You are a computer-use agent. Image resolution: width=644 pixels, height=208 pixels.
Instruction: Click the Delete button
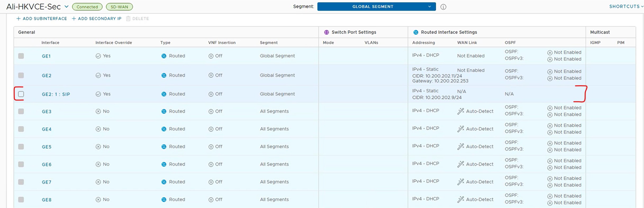click(137, 19)
